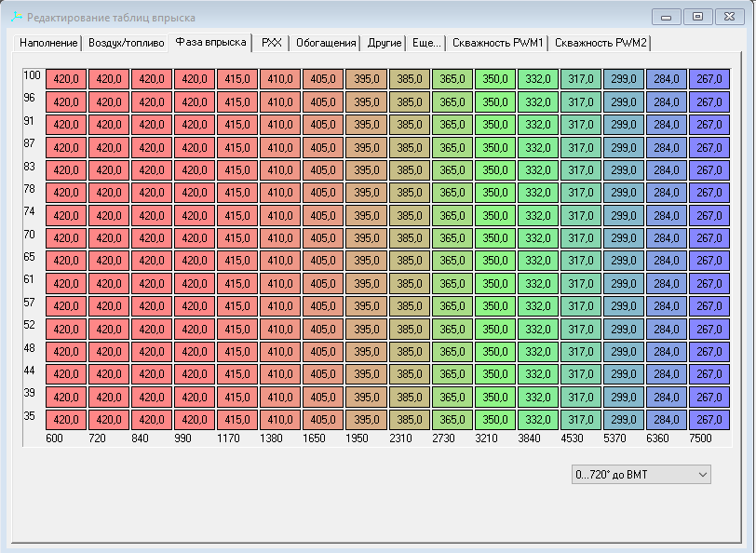Select cell 420,0 at load 100, 600 rpm
The height and width of the screenshot is (553, 756).
point(66,79)
